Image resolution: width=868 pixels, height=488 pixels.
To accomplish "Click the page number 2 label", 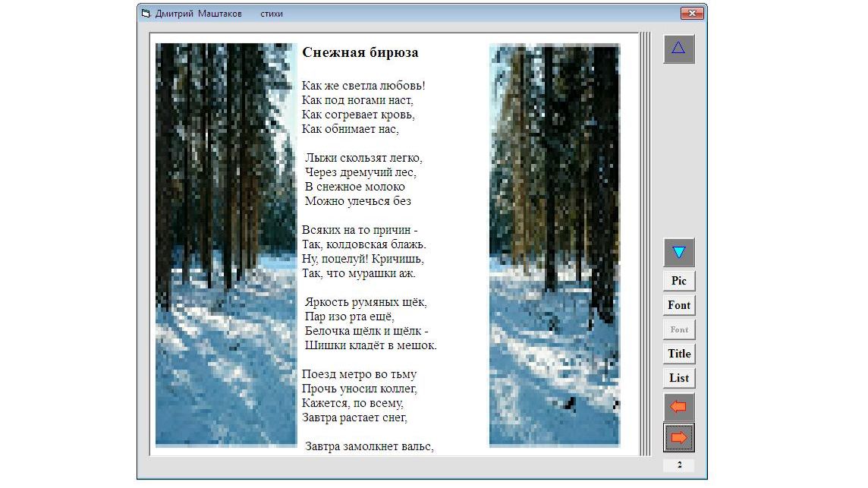I will [678, 464].
